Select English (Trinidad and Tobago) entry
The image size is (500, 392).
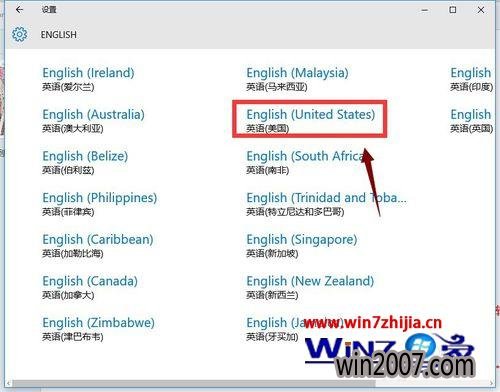tap(326, 204)
